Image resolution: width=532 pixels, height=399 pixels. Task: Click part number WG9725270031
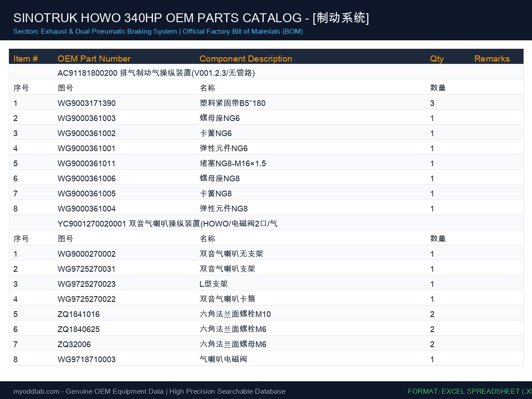pos(86,269)
